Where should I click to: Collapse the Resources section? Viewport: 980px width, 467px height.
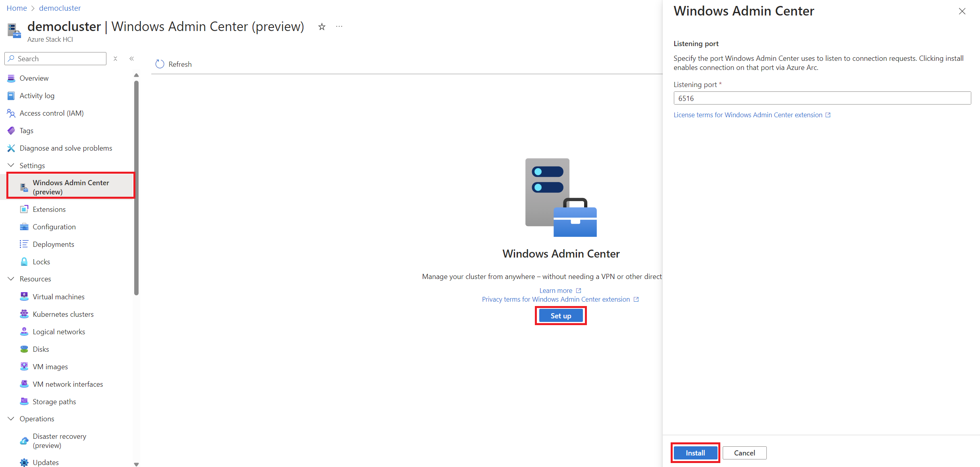coord(11,279)
